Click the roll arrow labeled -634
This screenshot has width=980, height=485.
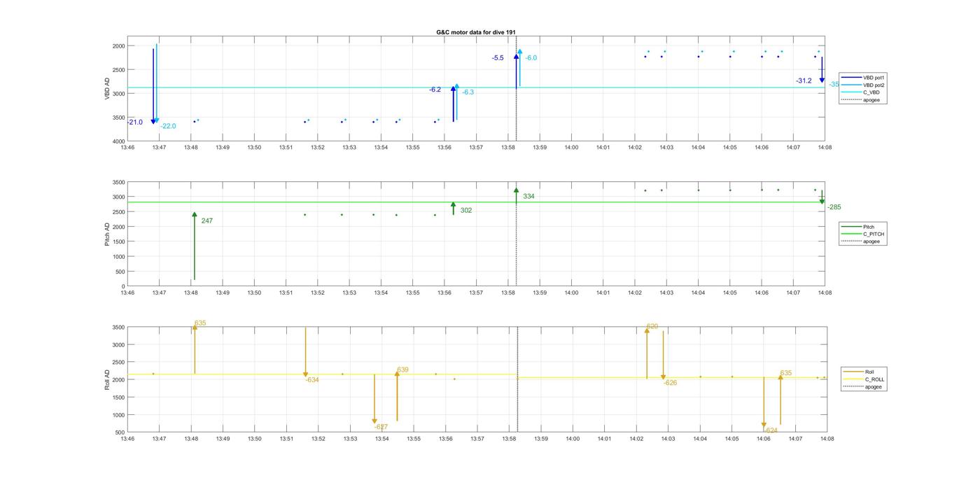[305, 352]
